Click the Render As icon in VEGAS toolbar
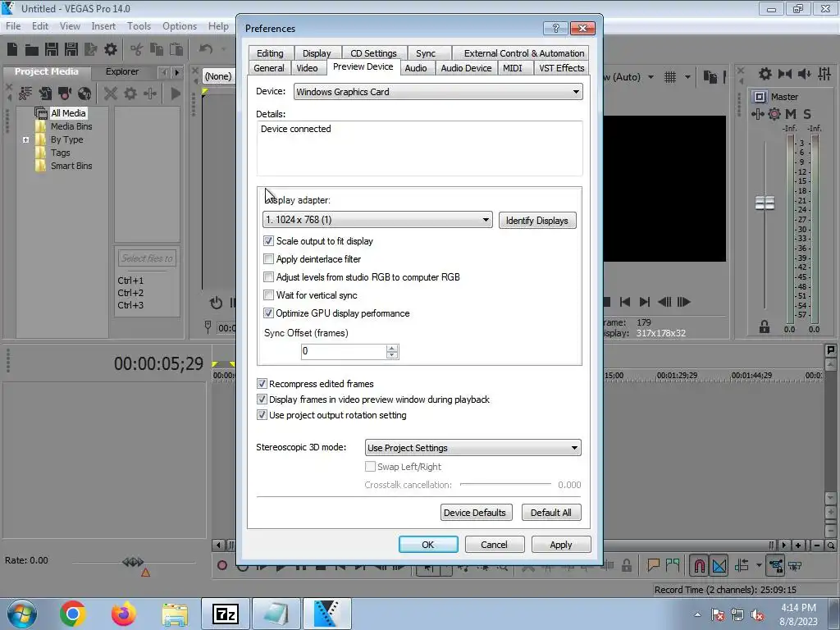 (91, 49)
